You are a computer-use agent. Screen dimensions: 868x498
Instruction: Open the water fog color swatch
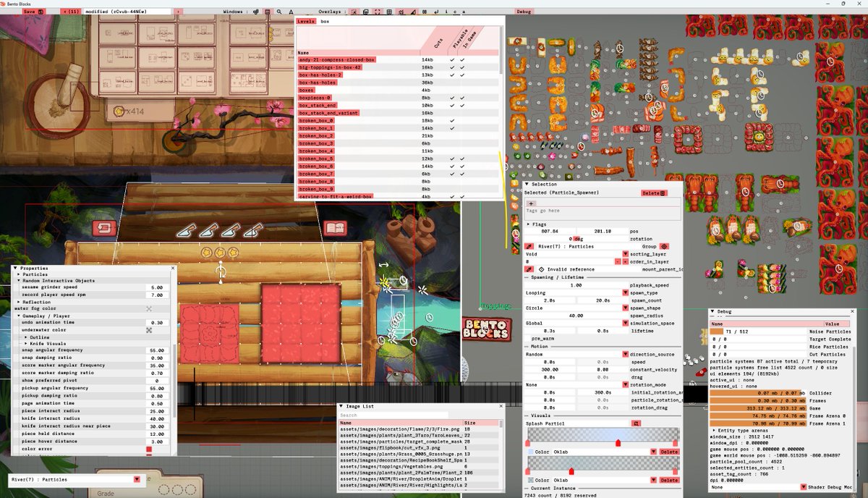pos(149,308)
